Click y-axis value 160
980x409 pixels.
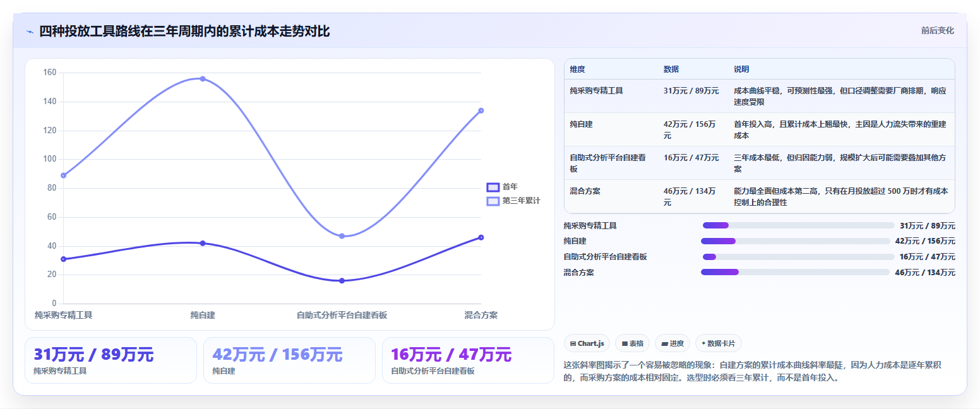50,73
